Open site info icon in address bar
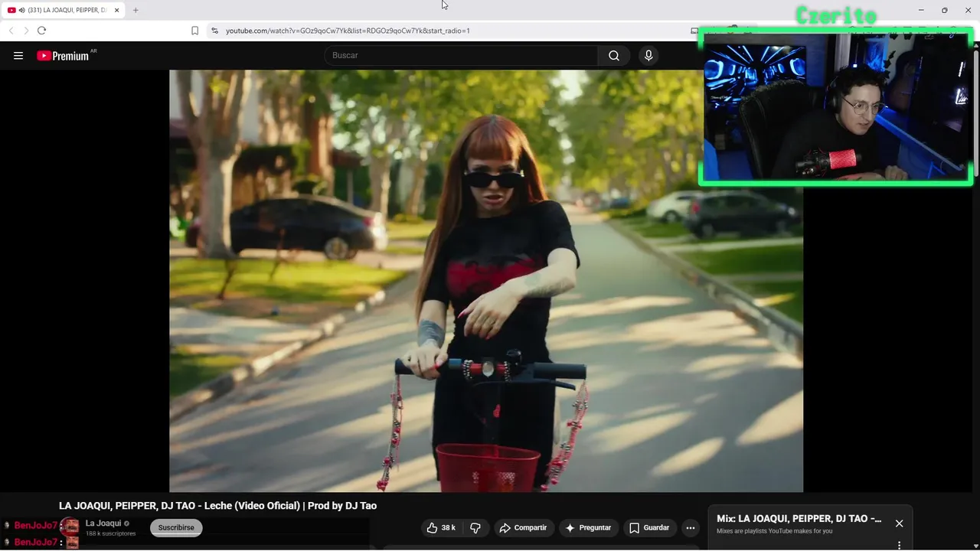The width and height of the screenshot is (980, 551). click(214, 31)
